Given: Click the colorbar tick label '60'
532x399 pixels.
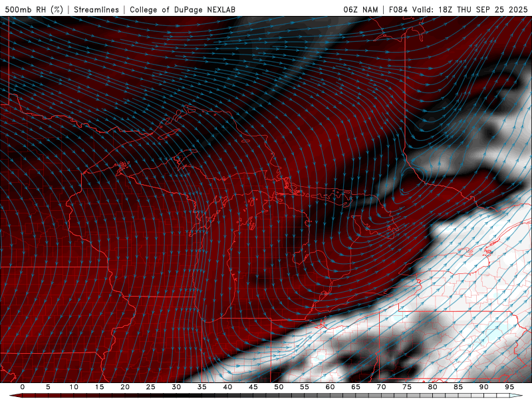Looking at the screenshot, I should 330,387.
